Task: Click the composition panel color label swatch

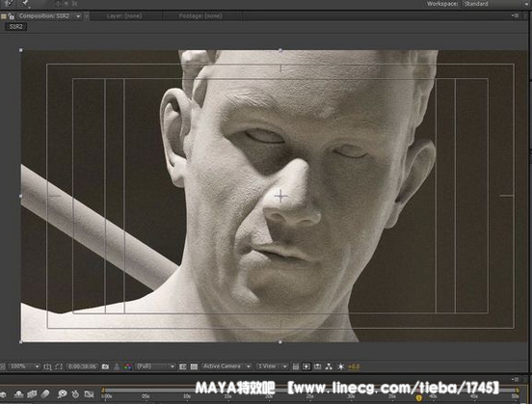Action: [4, 16]
